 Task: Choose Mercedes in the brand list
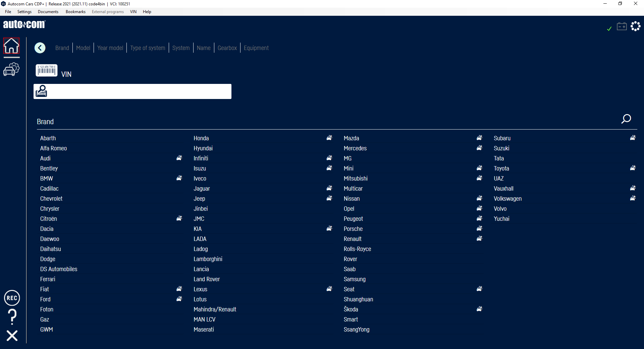pyautogui.click(x=355, y=148)
